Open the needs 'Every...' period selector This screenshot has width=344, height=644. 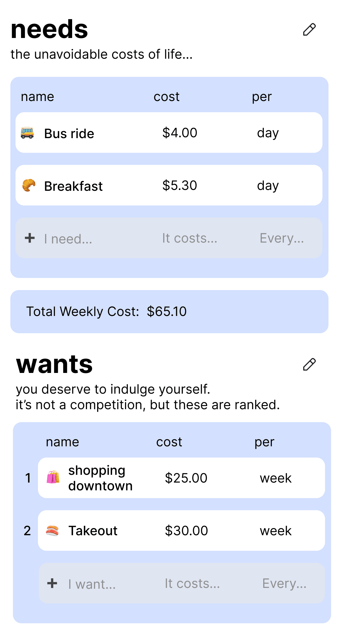point(282,238)
